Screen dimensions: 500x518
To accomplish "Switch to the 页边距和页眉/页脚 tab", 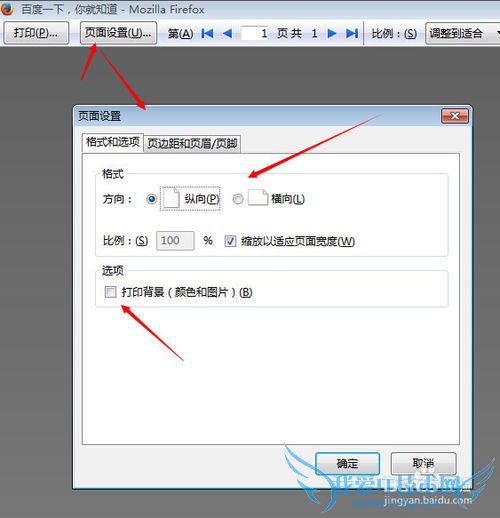I will 192,144.
